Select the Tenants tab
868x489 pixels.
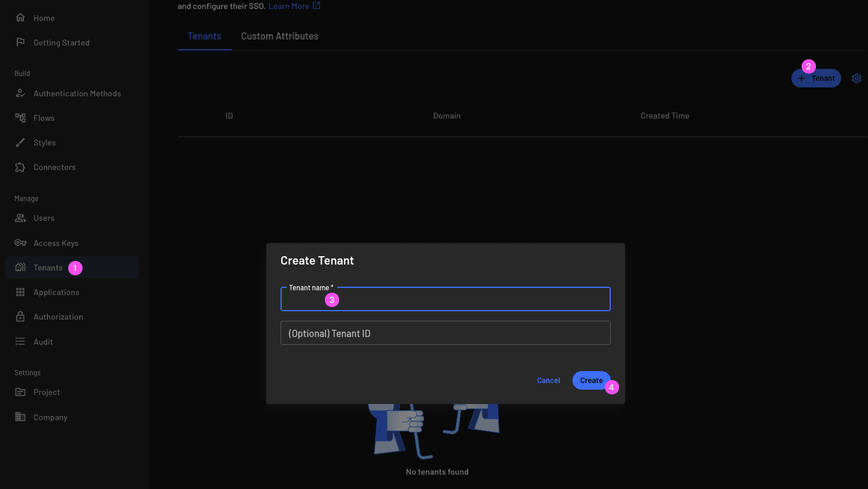(x=204, y=36)
